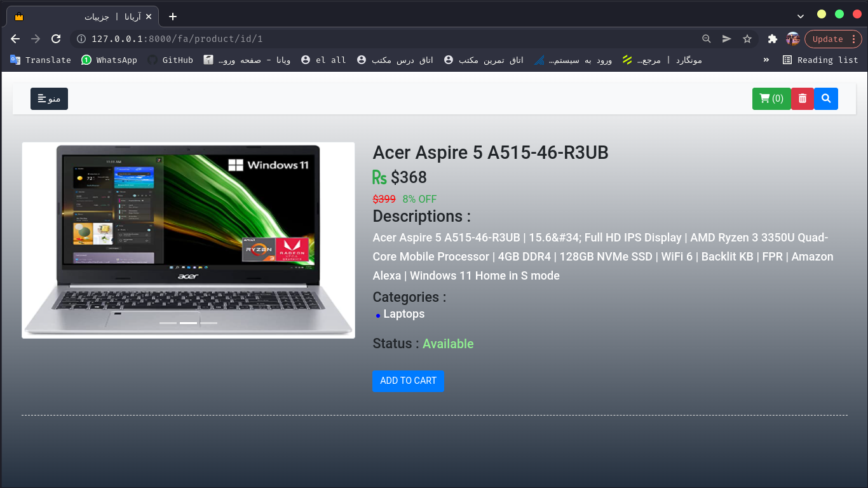Open WhatsApp bookmark
The height and width of the screenshot is (488, 868).
click(109, 60)
